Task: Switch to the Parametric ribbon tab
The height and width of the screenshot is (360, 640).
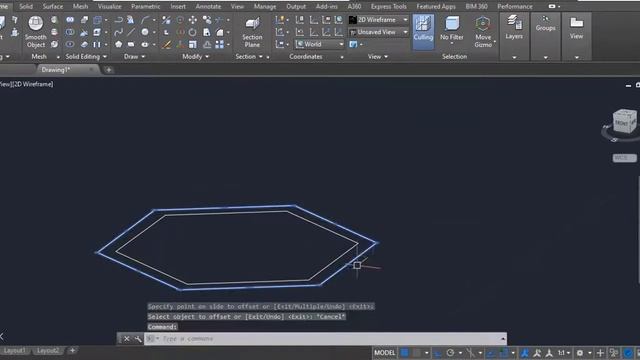Action: [x=146, y=7]
